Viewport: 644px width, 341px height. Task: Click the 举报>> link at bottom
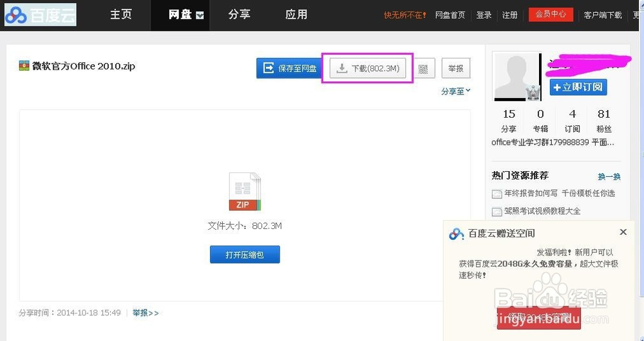(x=146, y=313)
